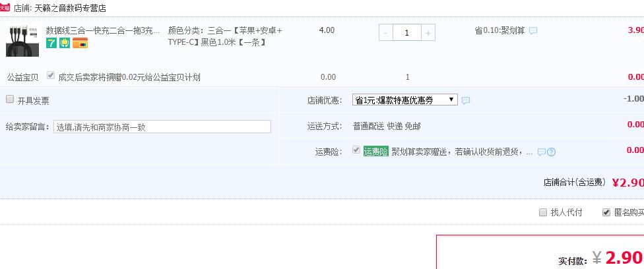Toggle the 公益宝贝 donation checkbox
The image size is (644, 269).
51,76
